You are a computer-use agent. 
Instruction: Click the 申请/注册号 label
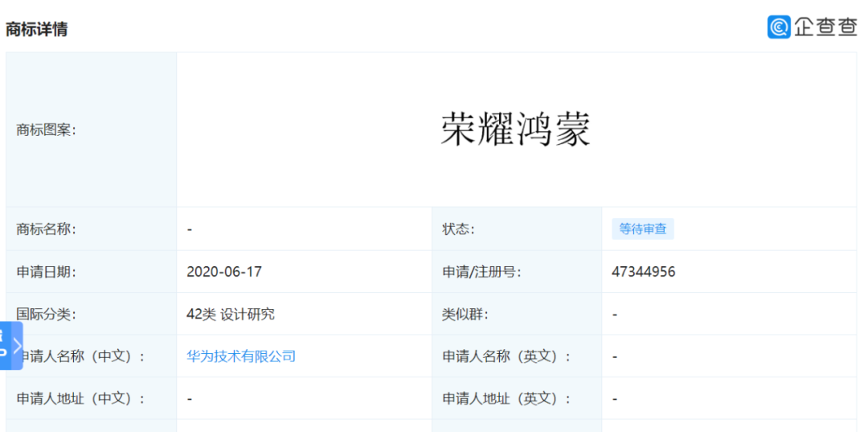coord(481,272)
